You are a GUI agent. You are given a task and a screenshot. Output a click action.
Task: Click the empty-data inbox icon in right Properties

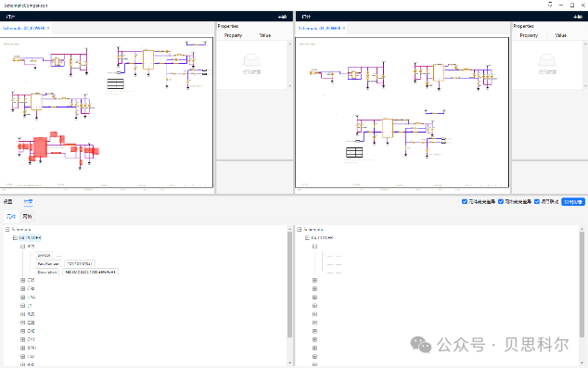(547, 60)
